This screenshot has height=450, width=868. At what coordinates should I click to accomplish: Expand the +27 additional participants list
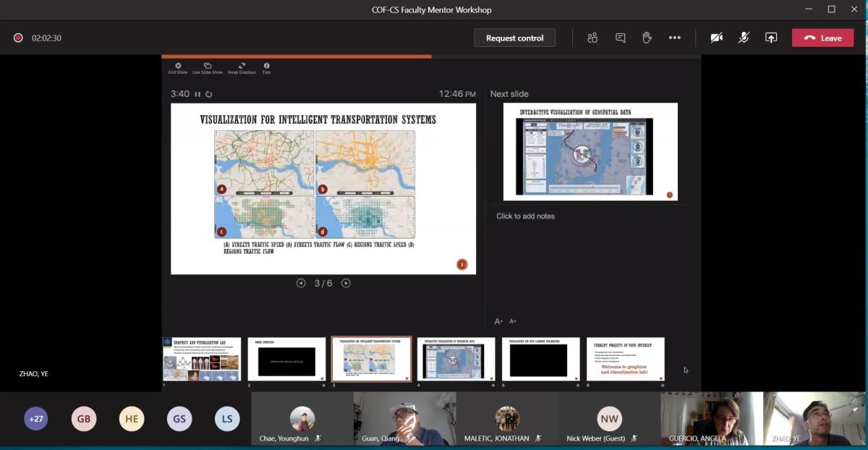36,419
